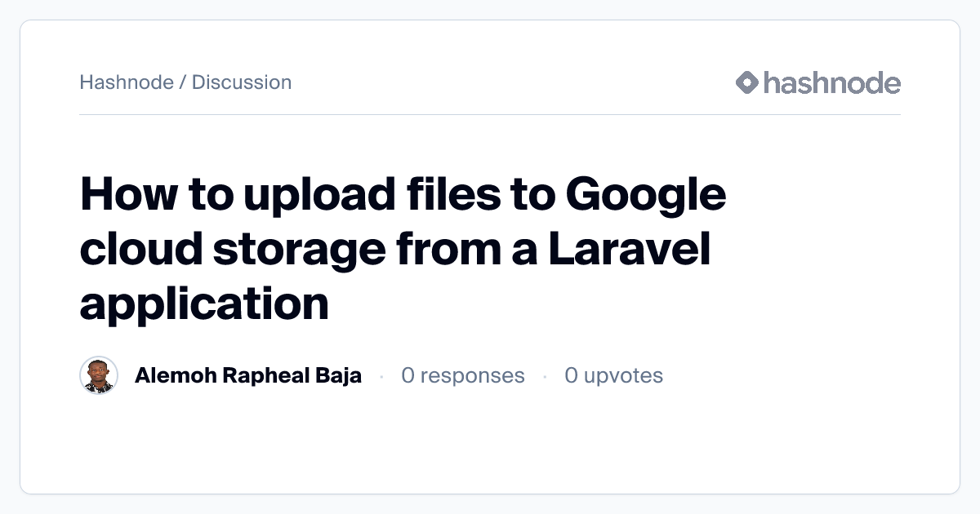View the 0 responses count

(462, 375)
